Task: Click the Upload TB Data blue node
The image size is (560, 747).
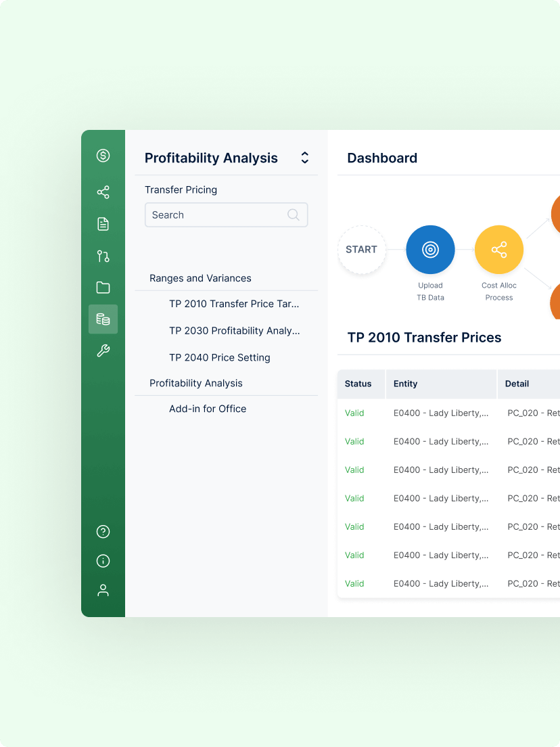Action: [430, 250]
